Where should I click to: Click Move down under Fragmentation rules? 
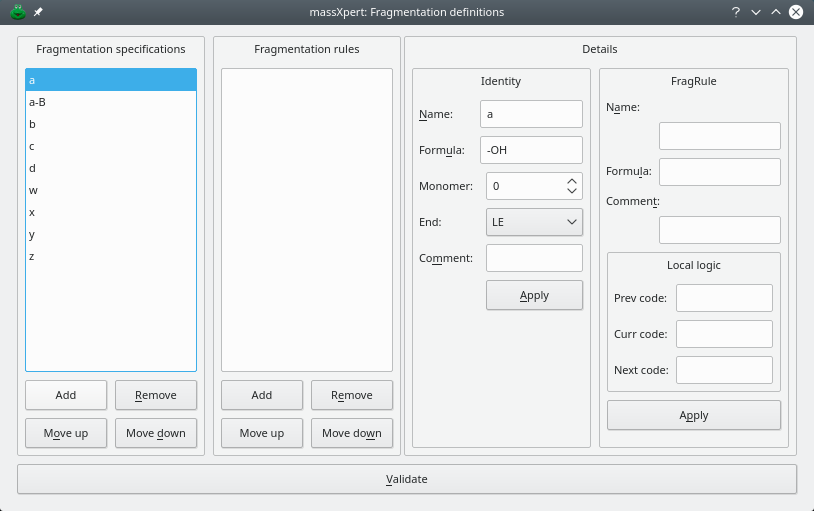coord(351,433)
